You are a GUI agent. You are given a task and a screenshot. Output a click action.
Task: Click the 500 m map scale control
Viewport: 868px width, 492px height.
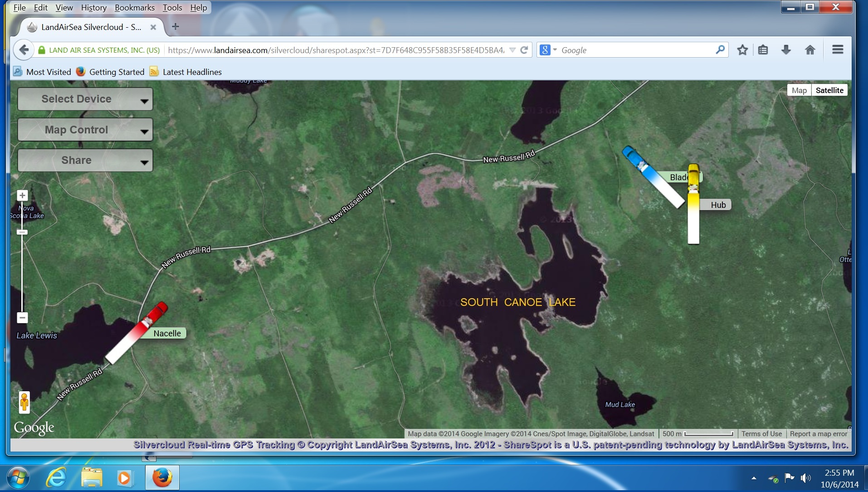697,433
